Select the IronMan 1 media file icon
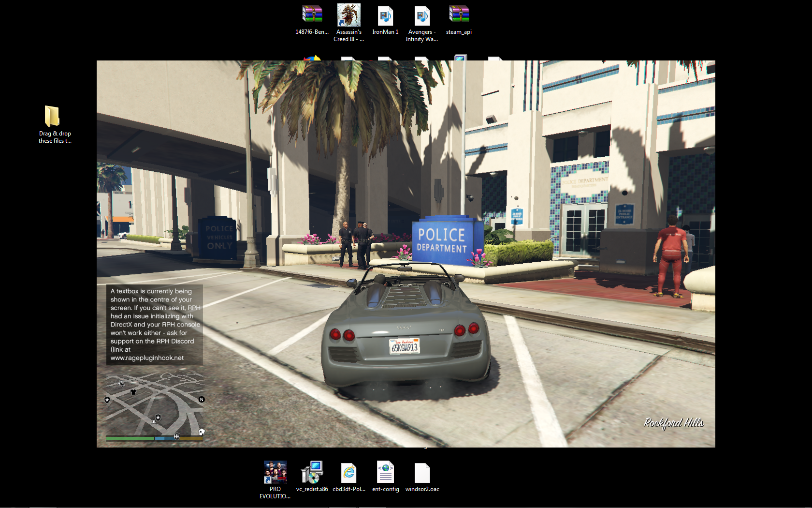Image resolution: width=812 pixels, height=508 pixels. click(385, 20)
